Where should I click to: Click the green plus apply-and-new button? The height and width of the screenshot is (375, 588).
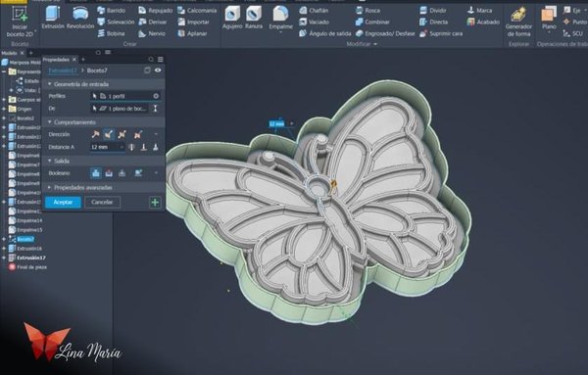pos(155,203)
